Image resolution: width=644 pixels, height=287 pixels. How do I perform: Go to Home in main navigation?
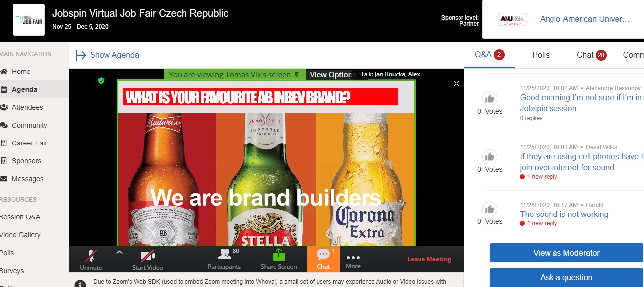[21, 72]
